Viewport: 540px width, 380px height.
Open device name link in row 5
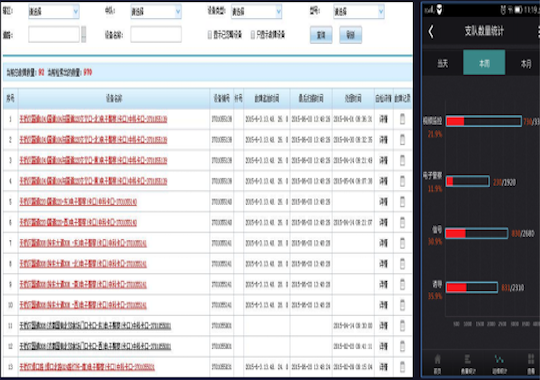tap(78, 202)
